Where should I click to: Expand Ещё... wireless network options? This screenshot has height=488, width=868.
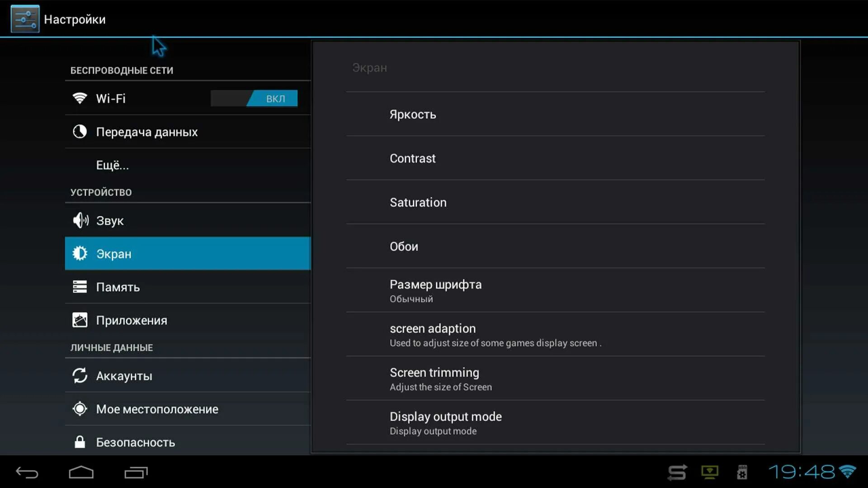[112, 165]
